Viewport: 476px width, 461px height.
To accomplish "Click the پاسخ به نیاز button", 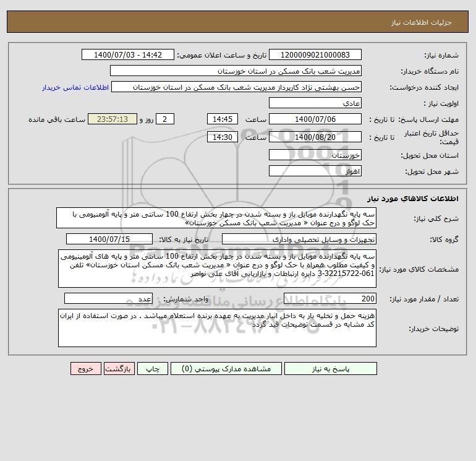I will (x=331, y=369).
